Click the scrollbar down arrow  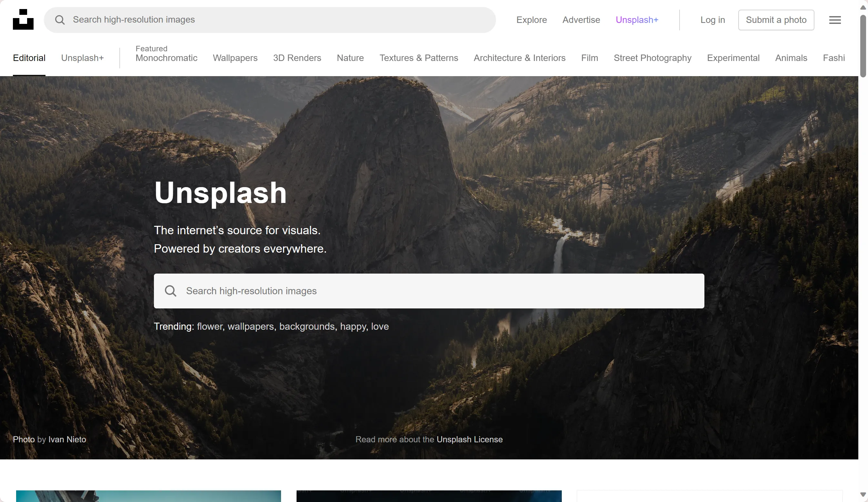pyautogui.click(x=863, y=495)
